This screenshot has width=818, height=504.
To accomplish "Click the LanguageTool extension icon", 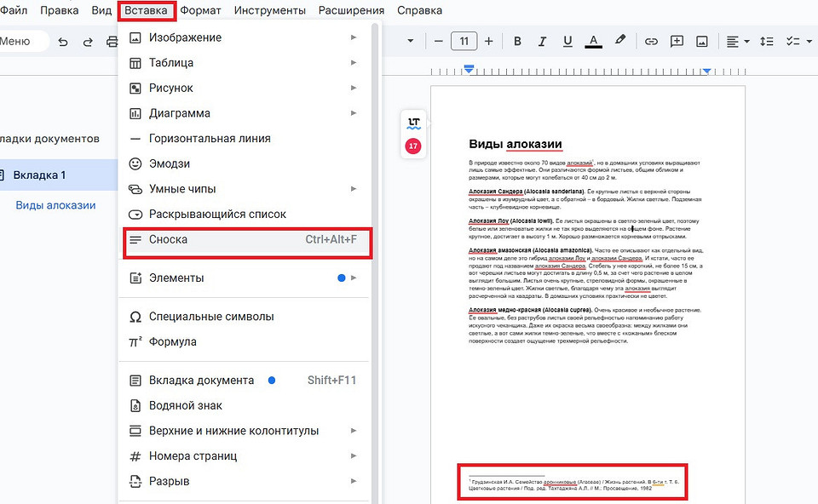I will pyautogui.click(x=413, y=123).
